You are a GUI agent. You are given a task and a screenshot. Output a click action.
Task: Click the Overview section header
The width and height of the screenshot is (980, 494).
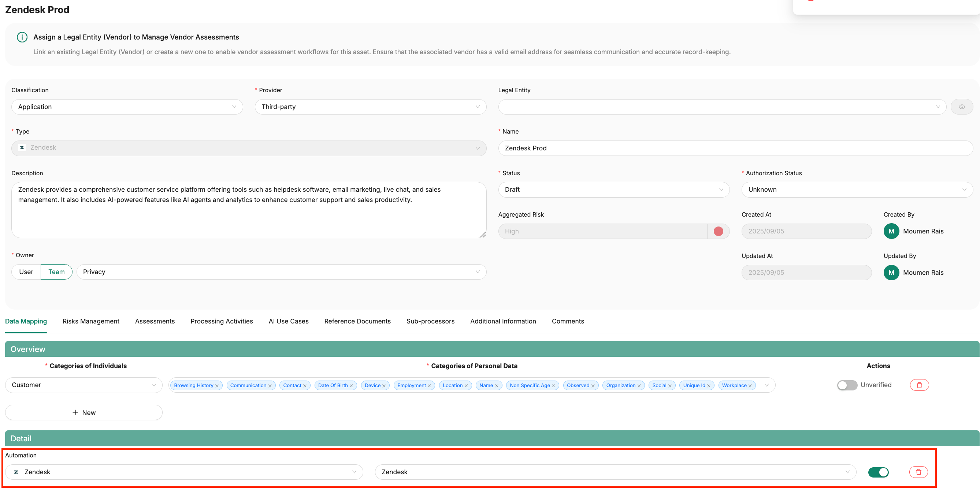[x=492, y=349]
